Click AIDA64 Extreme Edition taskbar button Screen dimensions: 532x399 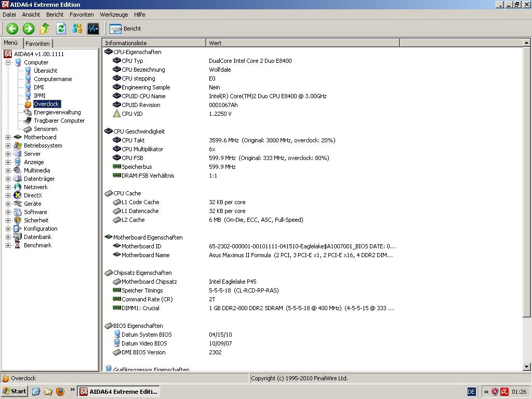118,392
